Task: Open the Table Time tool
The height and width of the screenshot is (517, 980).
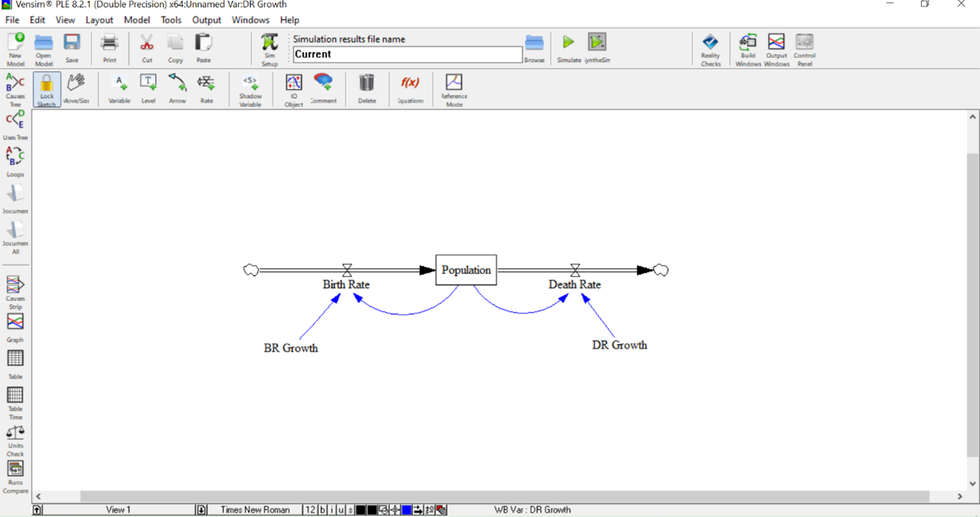Action: pos(15,403)
